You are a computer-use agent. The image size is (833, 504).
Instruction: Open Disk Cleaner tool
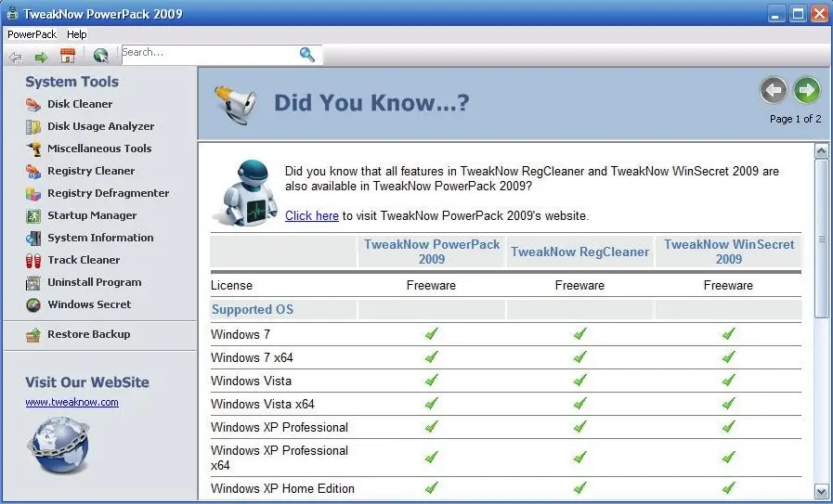point(80,104)
